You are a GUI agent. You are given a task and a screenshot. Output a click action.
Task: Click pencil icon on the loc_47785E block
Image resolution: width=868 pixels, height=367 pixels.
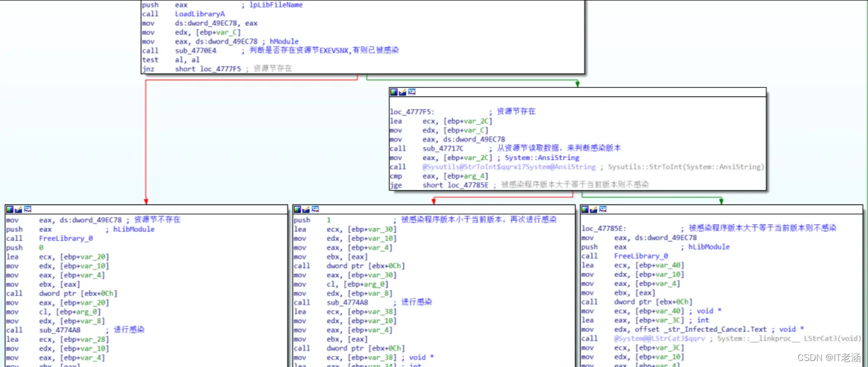593,209
